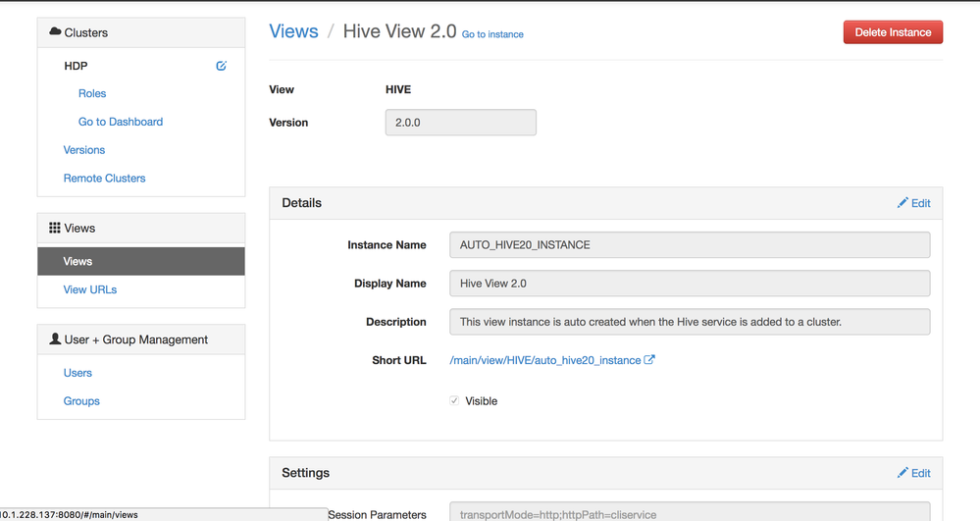This screenshot has width=980, height=521.
Task: Select Remote Clusters in sidebar
Action: pos(104,179)
